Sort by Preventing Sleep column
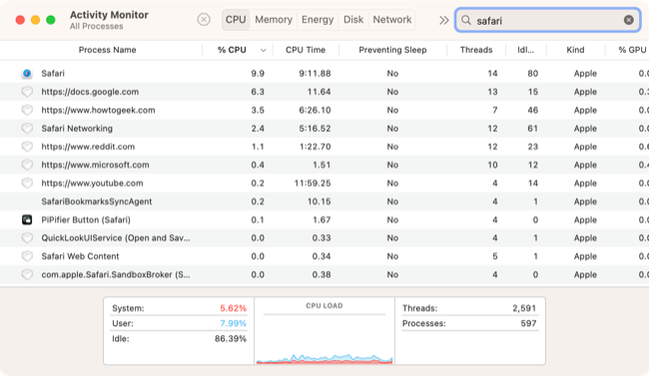This screenshot has height=376, width=649. coord(392,50)
